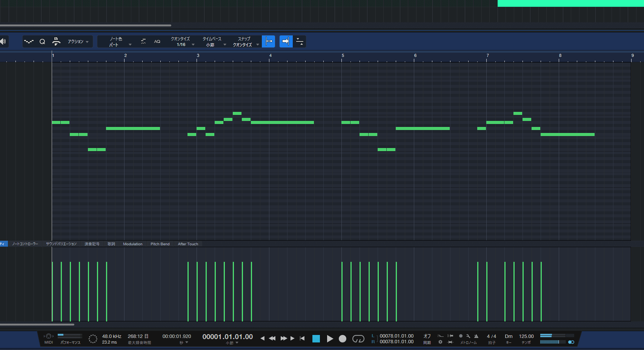Select the 歌詞 tab
The width and height of the screenshot is (644, 350).
(111, 244)
